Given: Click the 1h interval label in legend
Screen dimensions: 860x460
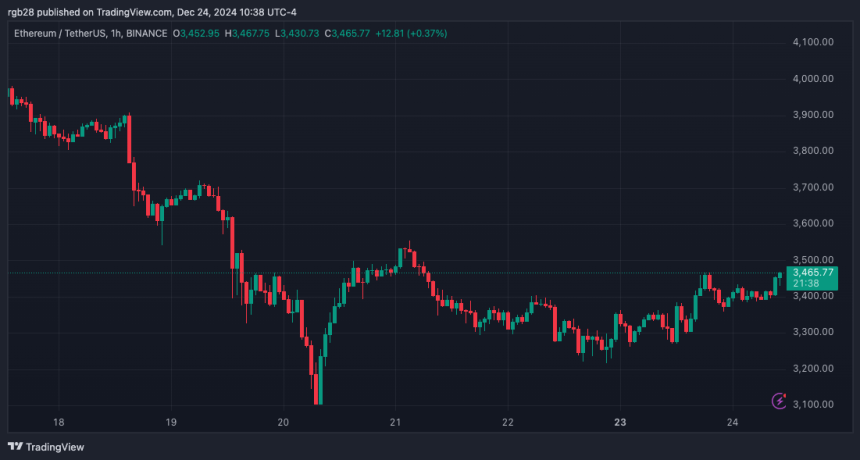Looking at the screenshot, I should click(x=115, y=33).
